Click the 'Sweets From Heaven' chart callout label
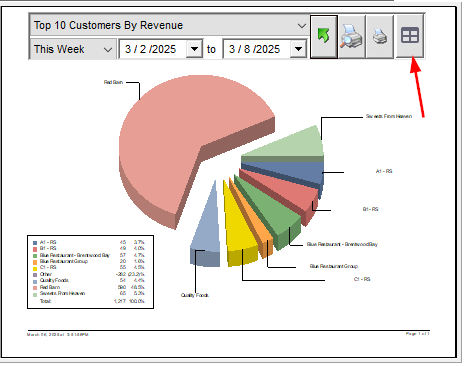The image size is (472, 366). tap(389, 116)
